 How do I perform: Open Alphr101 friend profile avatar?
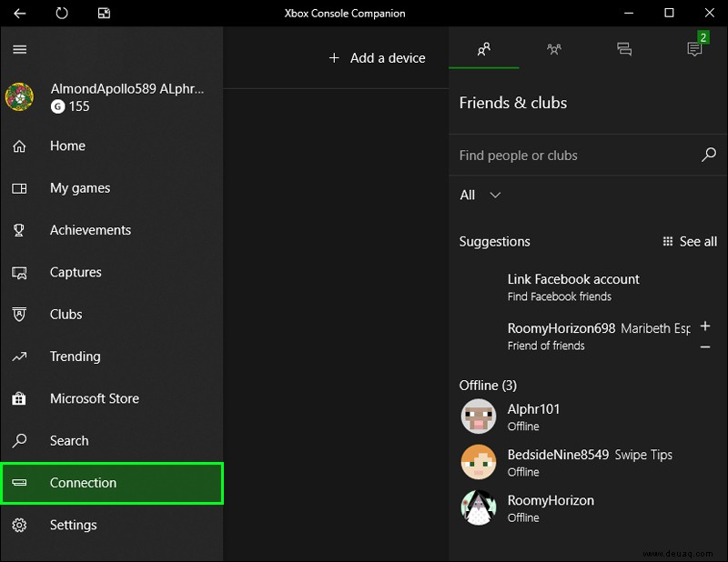tap(479, 416)
